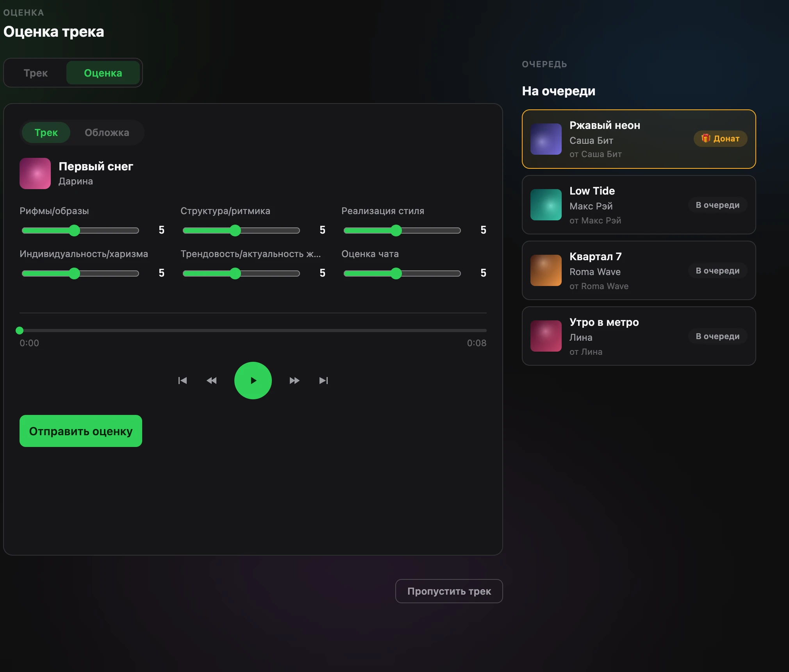The width and height of the screenshot is (789, 672).
Task: Click the playback progress bar handle
Action: click(20, 331)
